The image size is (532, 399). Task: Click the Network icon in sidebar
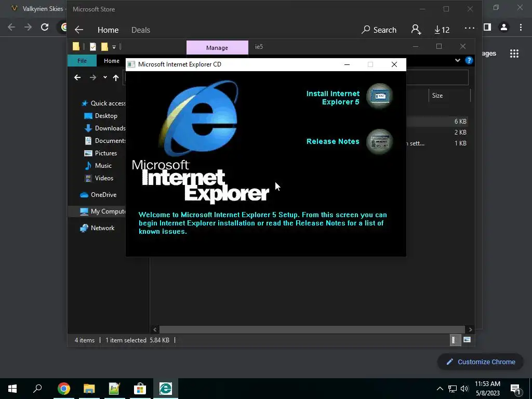[84, 228]
